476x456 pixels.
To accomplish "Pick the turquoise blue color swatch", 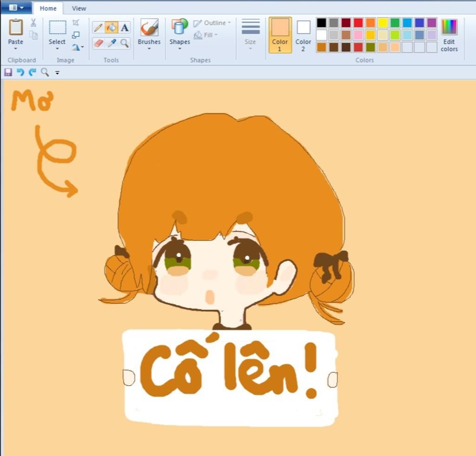I will tap(407, 22).
